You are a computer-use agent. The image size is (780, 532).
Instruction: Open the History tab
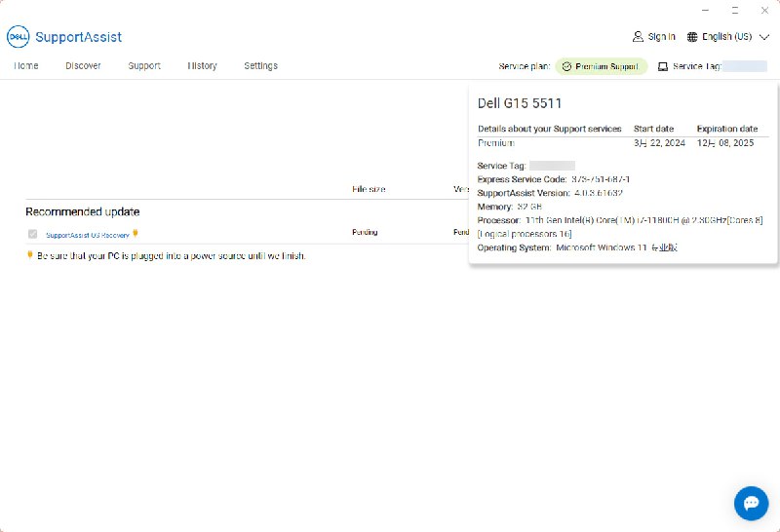[202, 66]
